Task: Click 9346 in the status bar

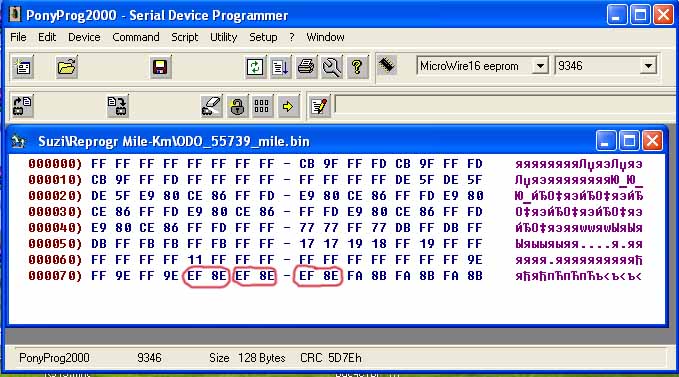Action: pos(149,358)
